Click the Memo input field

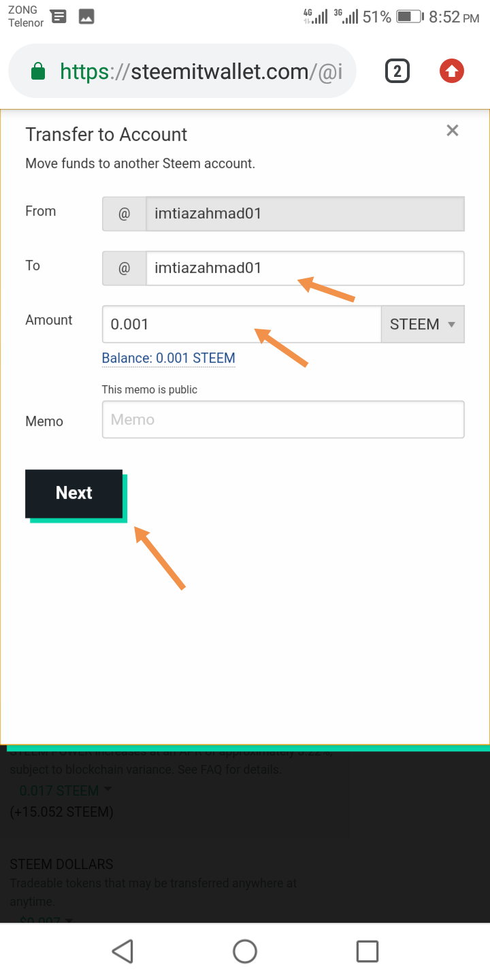283,419
